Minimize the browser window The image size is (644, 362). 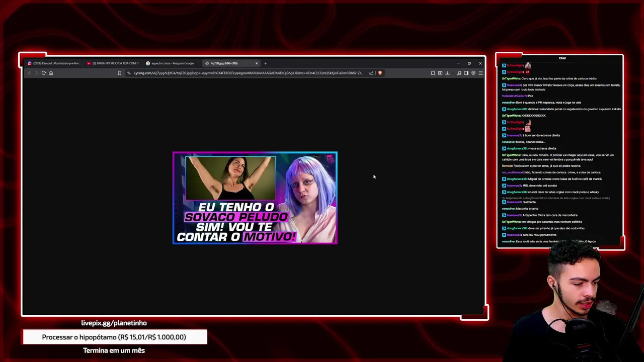pyautogui.click(x=458, y=63)
